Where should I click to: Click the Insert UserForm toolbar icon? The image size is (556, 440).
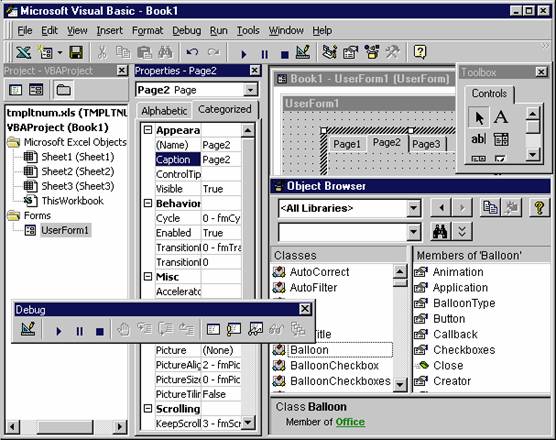[x=46, y=53]
